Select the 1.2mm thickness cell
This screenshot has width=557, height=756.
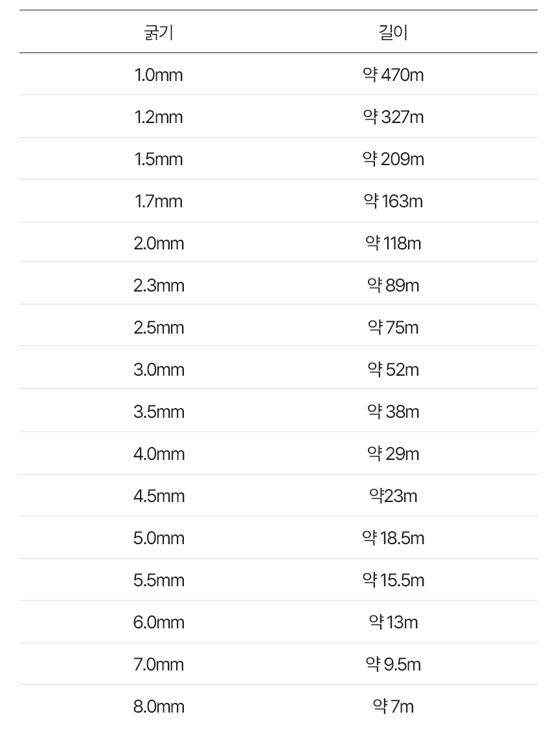[159, 117]
